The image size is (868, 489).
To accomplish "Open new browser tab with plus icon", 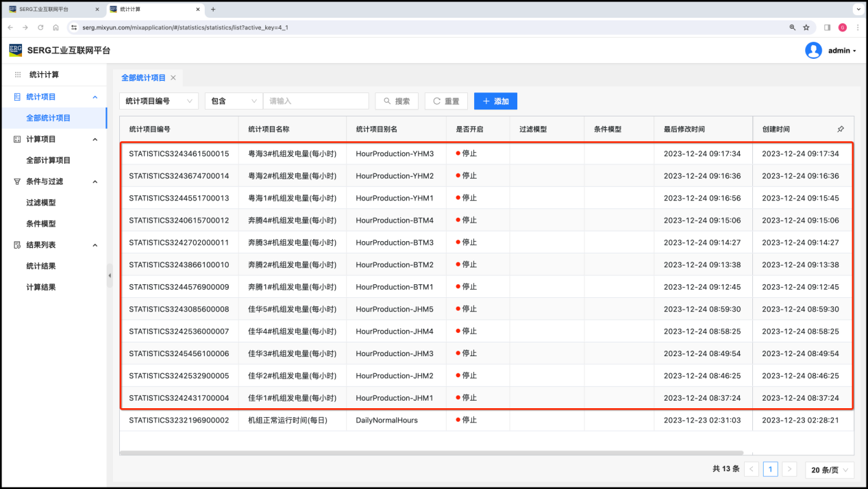I will tap(213, 10).
